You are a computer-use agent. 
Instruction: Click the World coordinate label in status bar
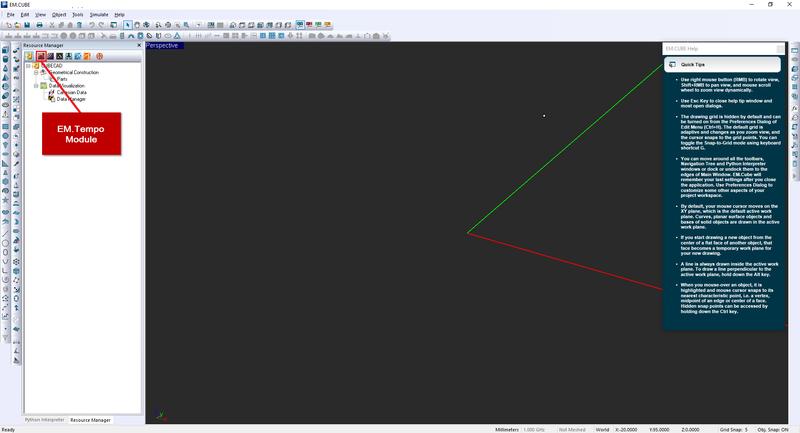(602, 429)
